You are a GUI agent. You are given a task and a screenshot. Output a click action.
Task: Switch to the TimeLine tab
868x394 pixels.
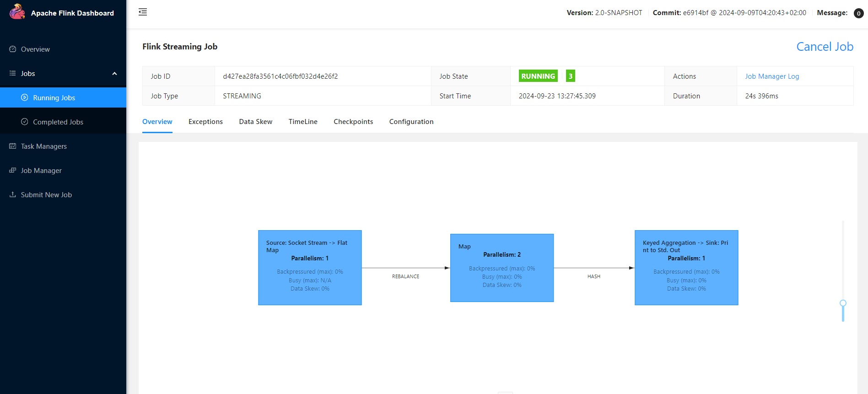tap(303, 122)
